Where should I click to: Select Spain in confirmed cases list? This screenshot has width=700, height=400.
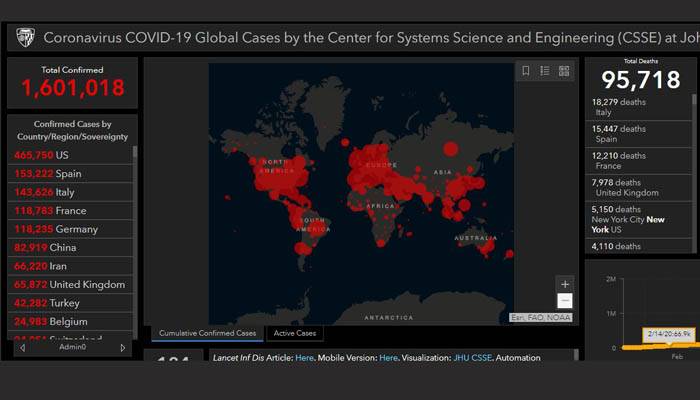click(70, 174)
